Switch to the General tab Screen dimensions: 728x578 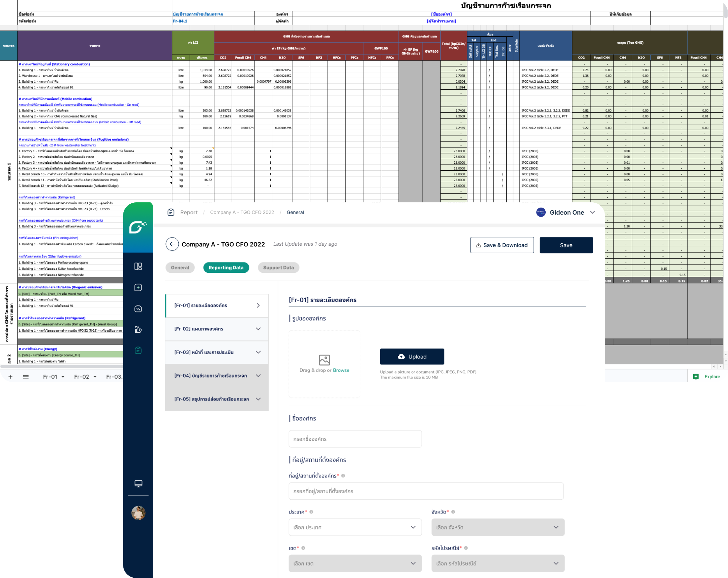point(180,268)
